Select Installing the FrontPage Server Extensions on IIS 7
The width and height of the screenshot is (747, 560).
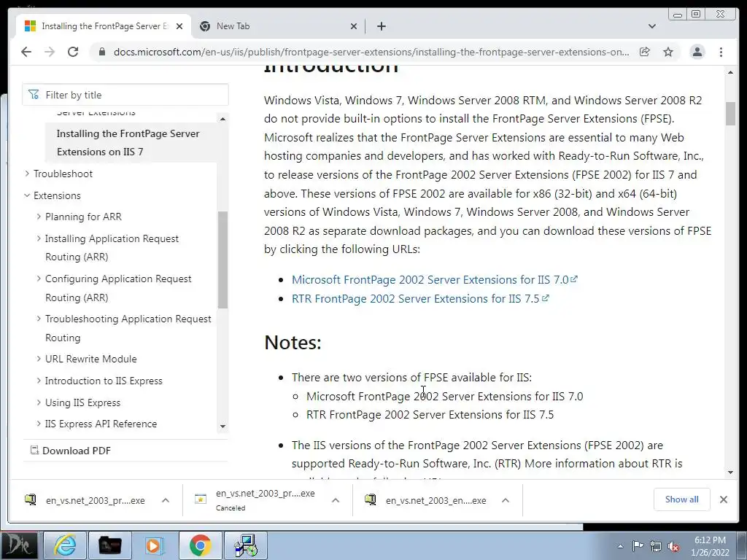point(131,142)
